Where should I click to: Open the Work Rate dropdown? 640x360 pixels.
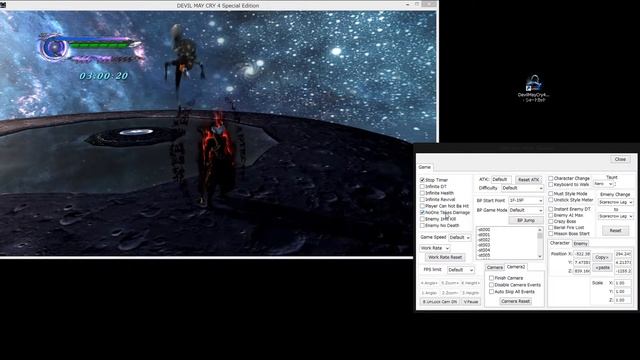click(x=435, y=248)
